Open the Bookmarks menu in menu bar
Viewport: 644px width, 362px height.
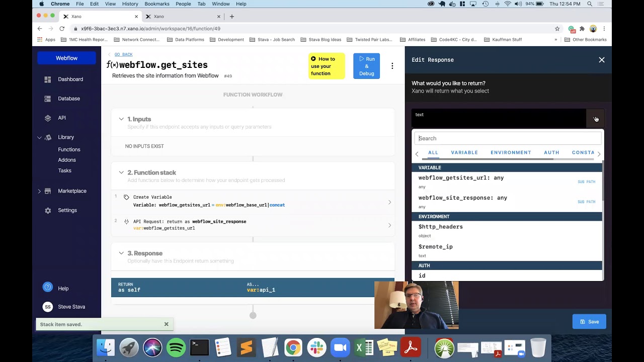click(157, 4)
